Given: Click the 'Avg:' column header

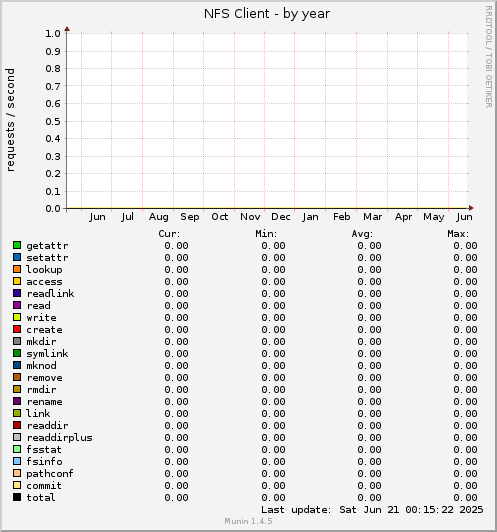Looking at the screenshot, I should pyautogui.click(x=362, y=234).
